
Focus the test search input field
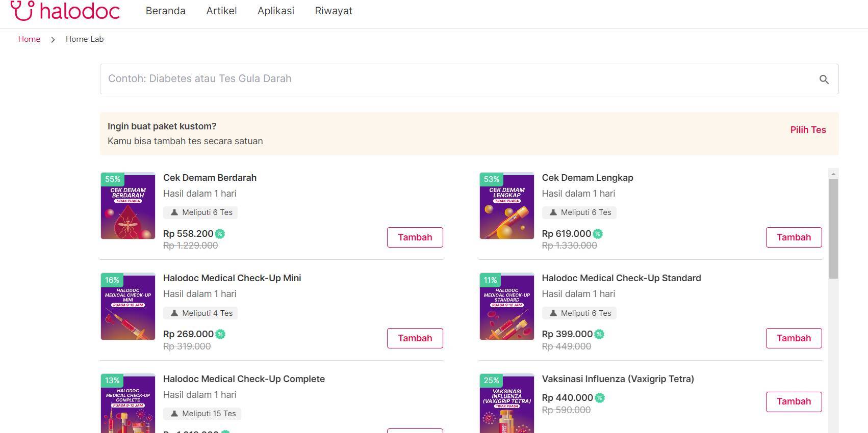click(x=454, y=79)
